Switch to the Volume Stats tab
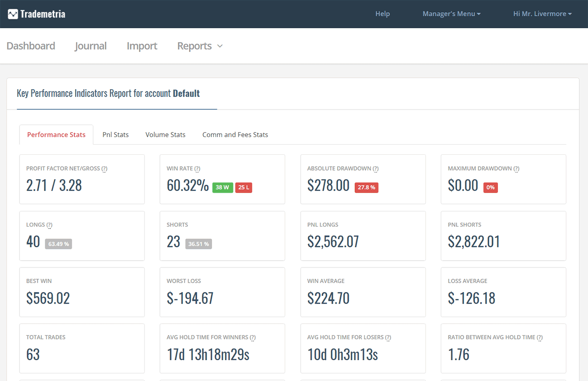The width and height of the screenshot is (588, 381). 165,135
